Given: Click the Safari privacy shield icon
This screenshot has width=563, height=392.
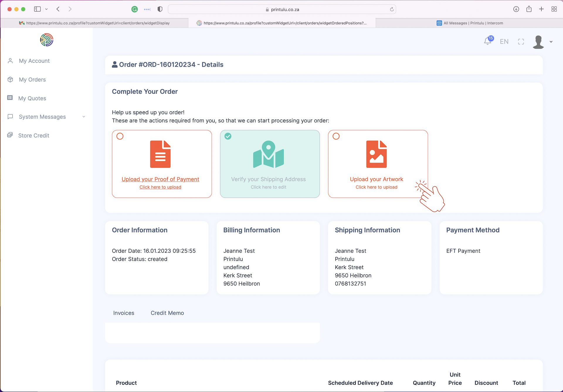Looking at the screenshot, I should point(160,9).
